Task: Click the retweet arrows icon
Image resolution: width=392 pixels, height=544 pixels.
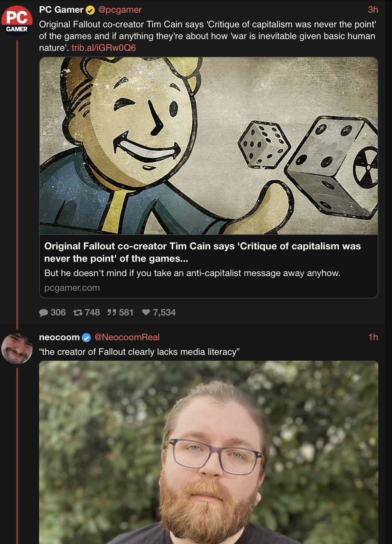Action: (78, 313)
